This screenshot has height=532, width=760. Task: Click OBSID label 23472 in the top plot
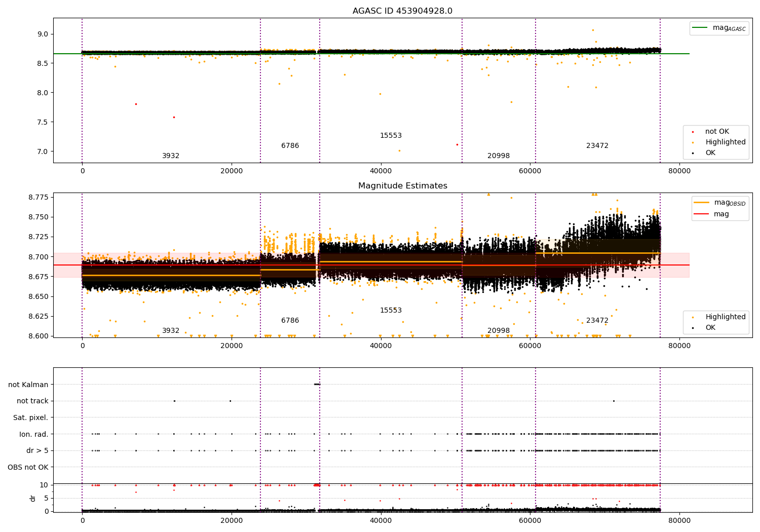click(597, 146)
